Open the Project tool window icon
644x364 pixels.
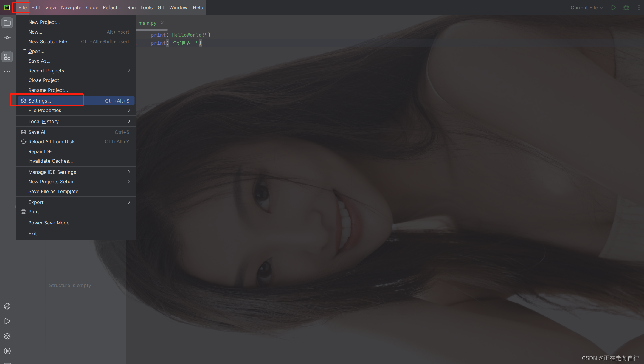tap(7, 23)
